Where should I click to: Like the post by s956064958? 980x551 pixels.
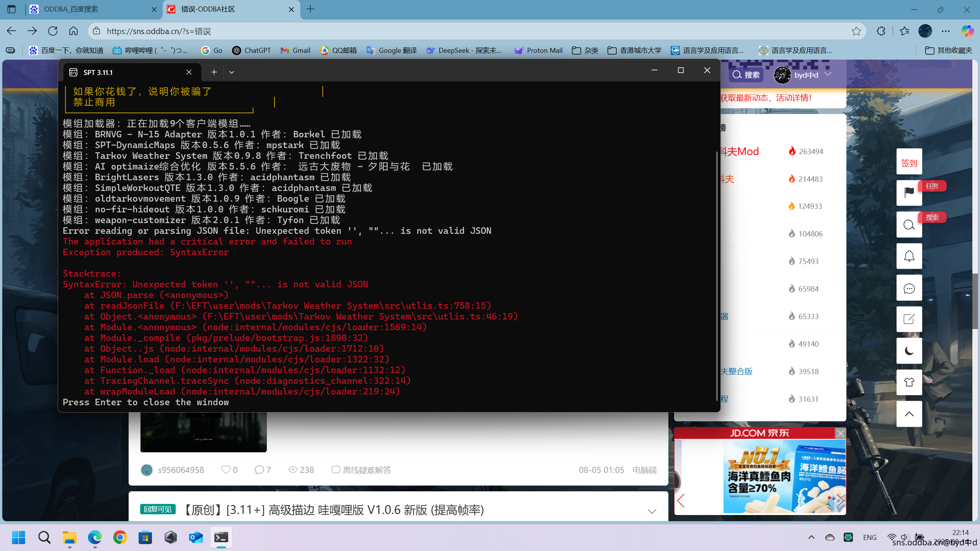pyautogui.click(x=229, y=469)
